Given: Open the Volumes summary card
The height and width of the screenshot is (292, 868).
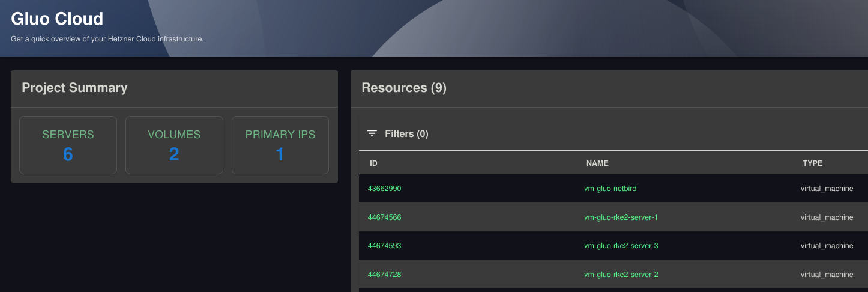Looking at the screenshot, I should click(x=174, y=145).
